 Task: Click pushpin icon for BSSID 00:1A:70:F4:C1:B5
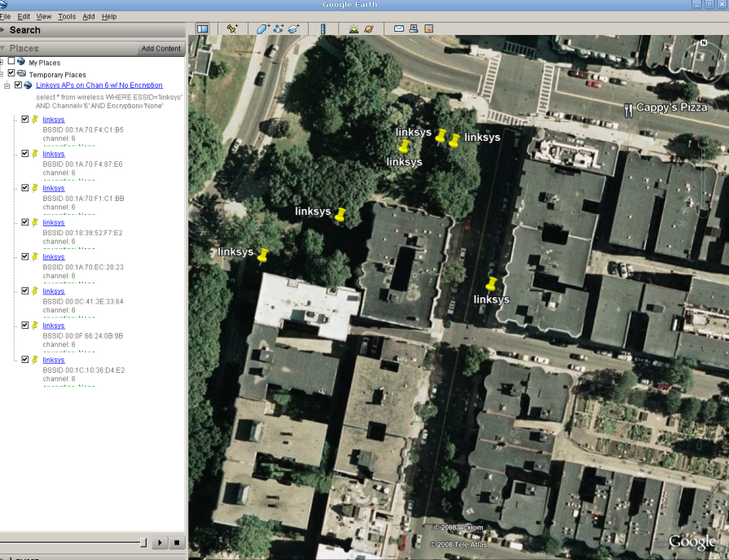[x=35, y=119]
